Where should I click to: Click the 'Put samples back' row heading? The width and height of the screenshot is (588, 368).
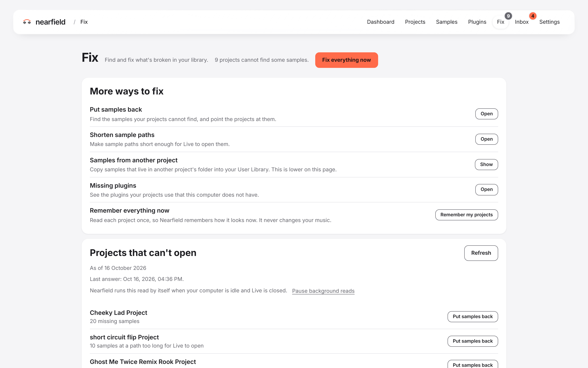(116, 110)
